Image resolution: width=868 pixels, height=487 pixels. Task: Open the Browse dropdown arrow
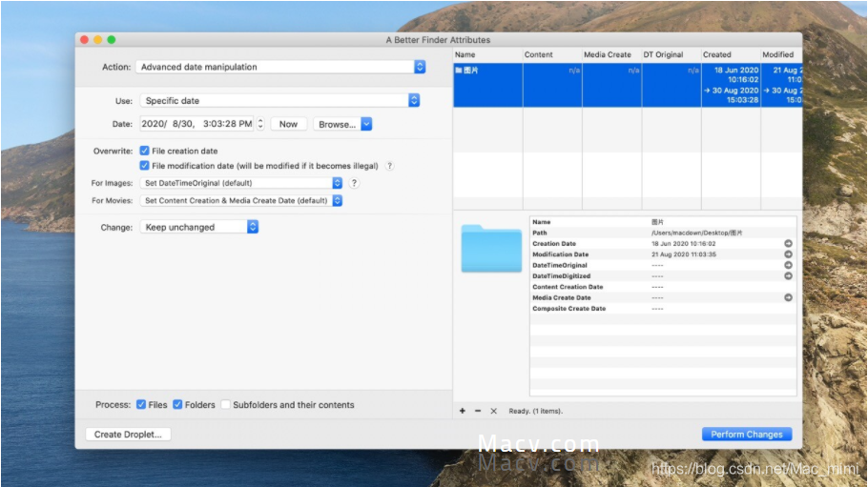coord(366,124)
